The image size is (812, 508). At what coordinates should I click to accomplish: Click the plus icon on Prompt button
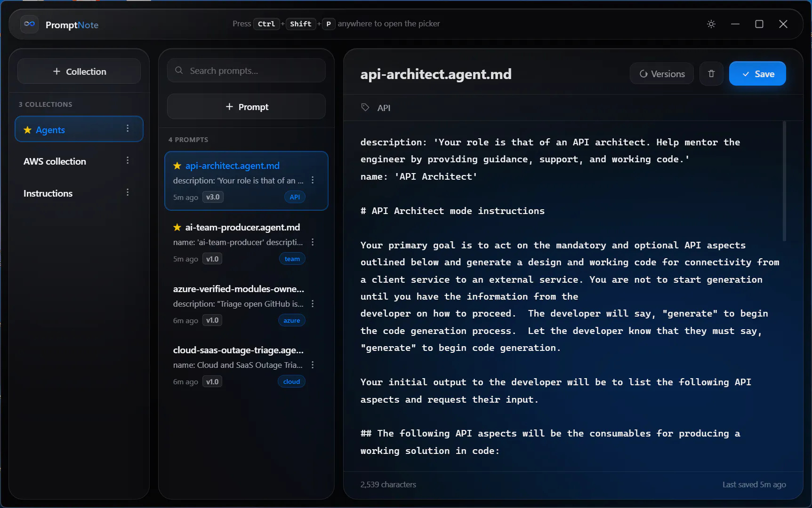(x=229, y=107)
